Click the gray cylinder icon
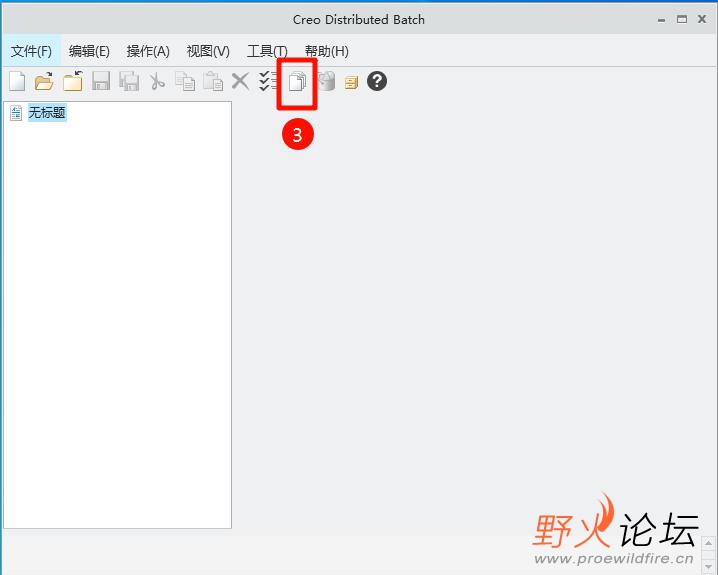Viewport: 718px width, 575px height. pyautogui.click(x=326, y=81)
